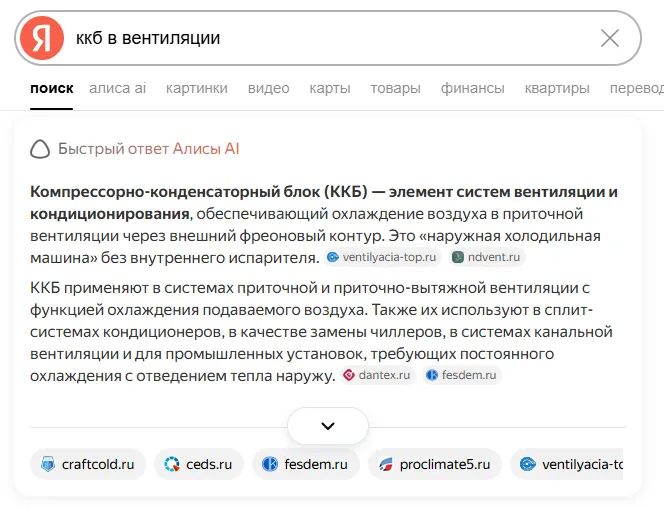Switch to the 'поиск' tab
The image size is (664, 507).
(x=52, y=88)
